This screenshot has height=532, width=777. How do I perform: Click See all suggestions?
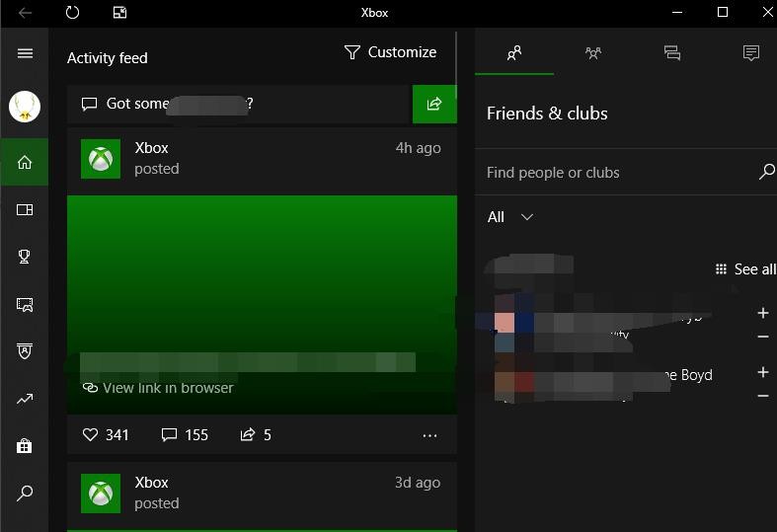pyautogui.click(x=745, y=269)
